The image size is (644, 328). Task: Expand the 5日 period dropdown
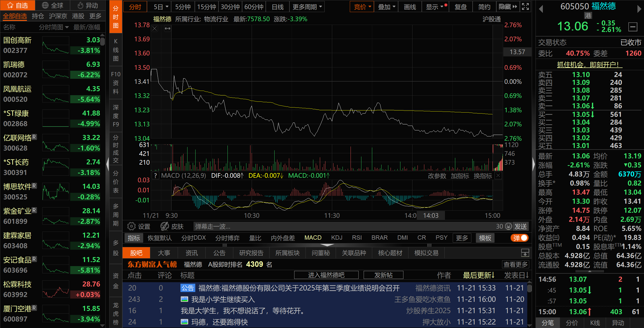tap(167, 7)
